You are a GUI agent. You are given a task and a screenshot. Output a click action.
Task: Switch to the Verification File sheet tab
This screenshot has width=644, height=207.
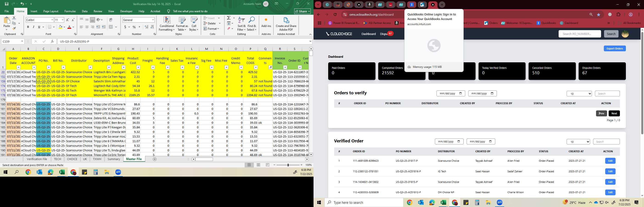tap(37, 159)
